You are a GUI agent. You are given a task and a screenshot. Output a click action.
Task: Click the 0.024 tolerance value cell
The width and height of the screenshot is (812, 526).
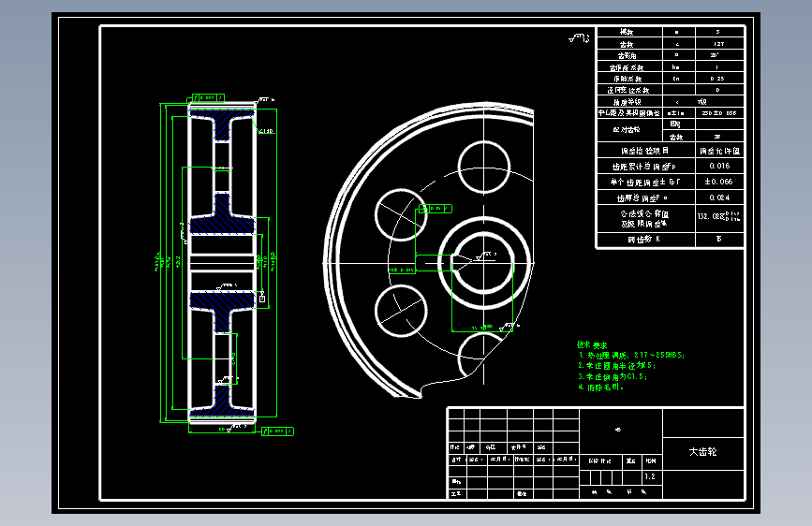(719, 197)
